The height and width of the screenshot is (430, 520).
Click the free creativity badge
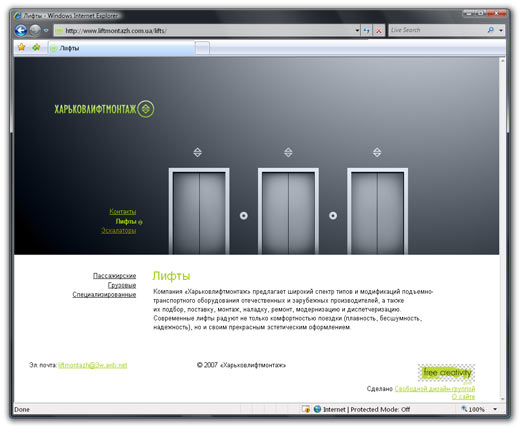(x=446, y=373)
